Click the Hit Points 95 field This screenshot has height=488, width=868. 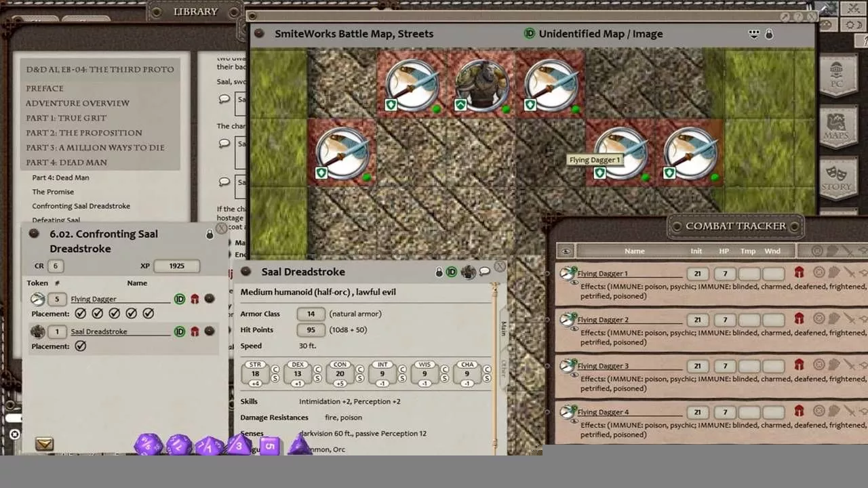[x=311, y=330]
